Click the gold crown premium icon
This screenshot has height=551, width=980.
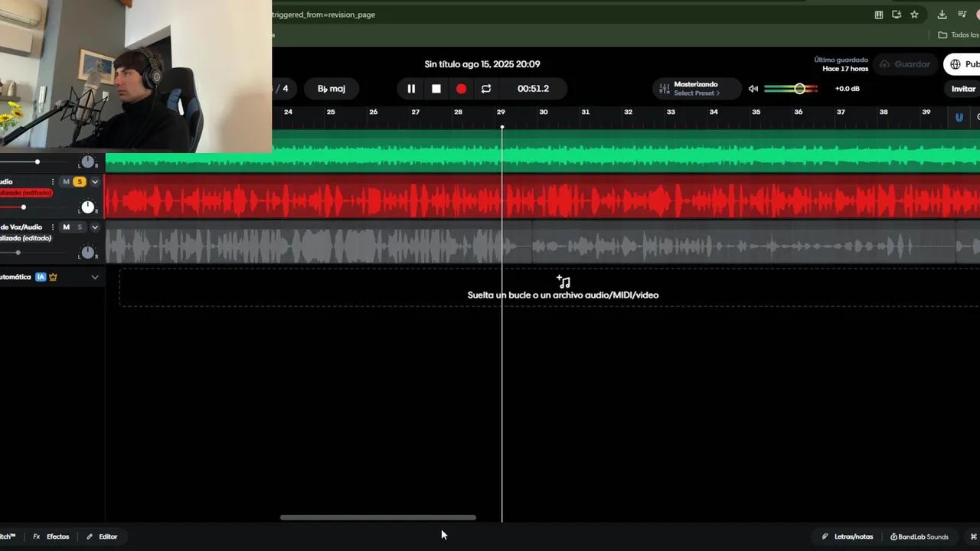(x=53, y=277)
